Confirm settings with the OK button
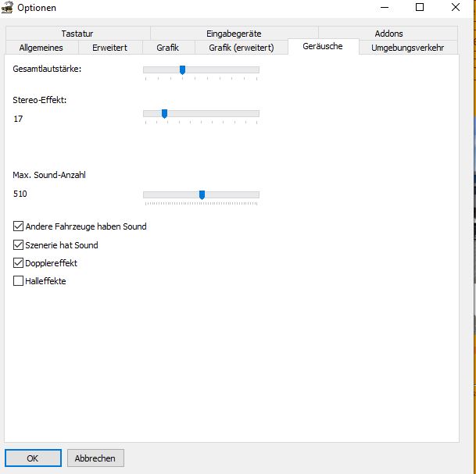Viewport: 476px width, 474px height. click(x=33, y=458)
